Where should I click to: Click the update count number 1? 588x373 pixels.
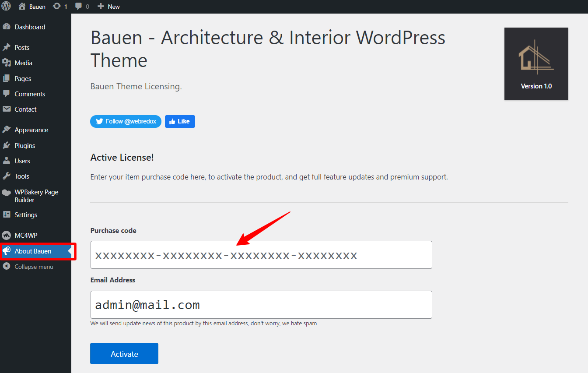tap(66, 7)
